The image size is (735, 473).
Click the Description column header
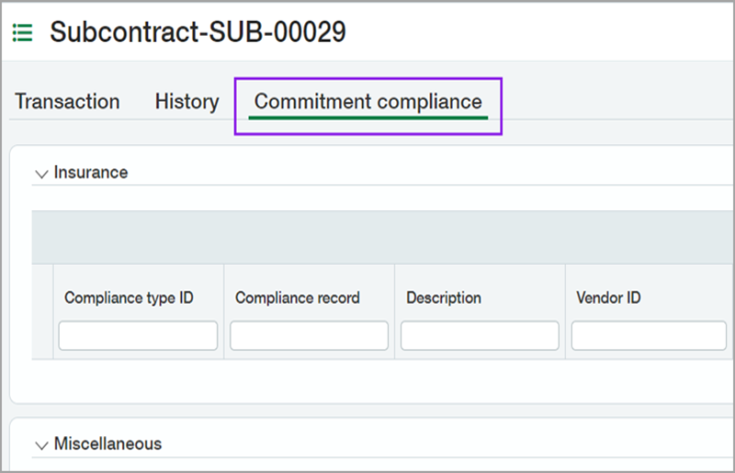tap(443, 298)
